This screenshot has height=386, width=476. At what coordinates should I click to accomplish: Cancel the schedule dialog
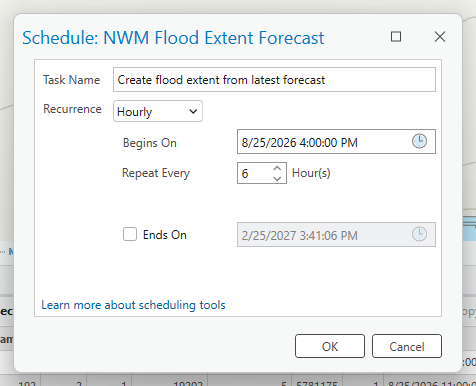point(407,346)
